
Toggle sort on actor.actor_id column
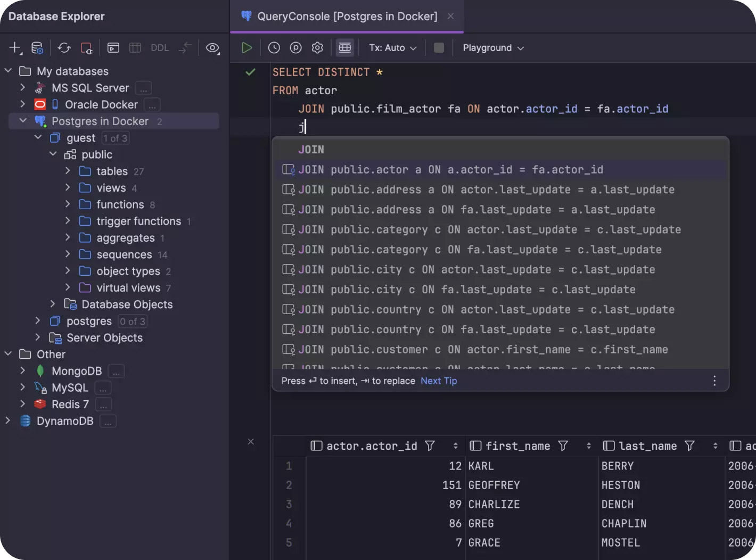click(455, 446)
